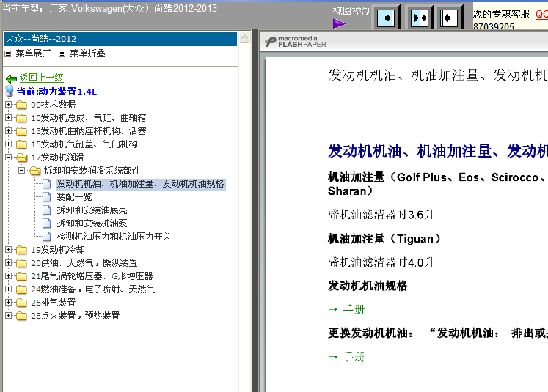The width and height of the screenshot is (548, 392).
Task: Click the 发动机机油规格 heading
Action: [368, 286]
